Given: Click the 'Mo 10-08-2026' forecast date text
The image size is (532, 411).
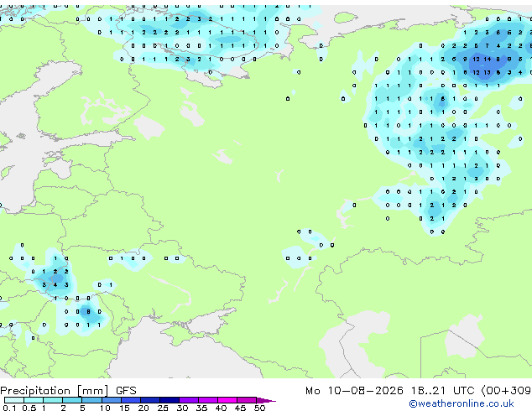Looking at the screenshot, I should [354, 391].
